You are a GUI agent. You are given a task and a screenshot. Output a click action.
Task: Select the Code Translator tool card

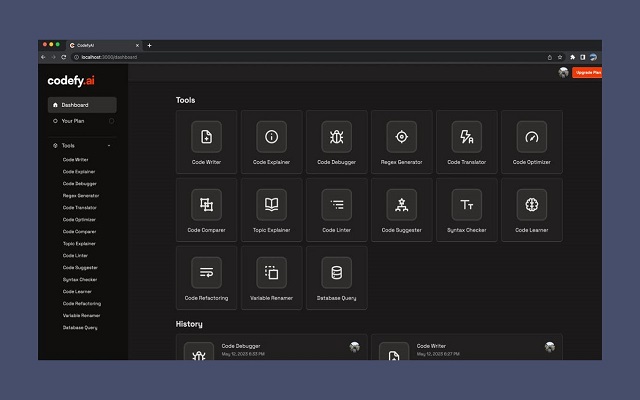(466, 142)
